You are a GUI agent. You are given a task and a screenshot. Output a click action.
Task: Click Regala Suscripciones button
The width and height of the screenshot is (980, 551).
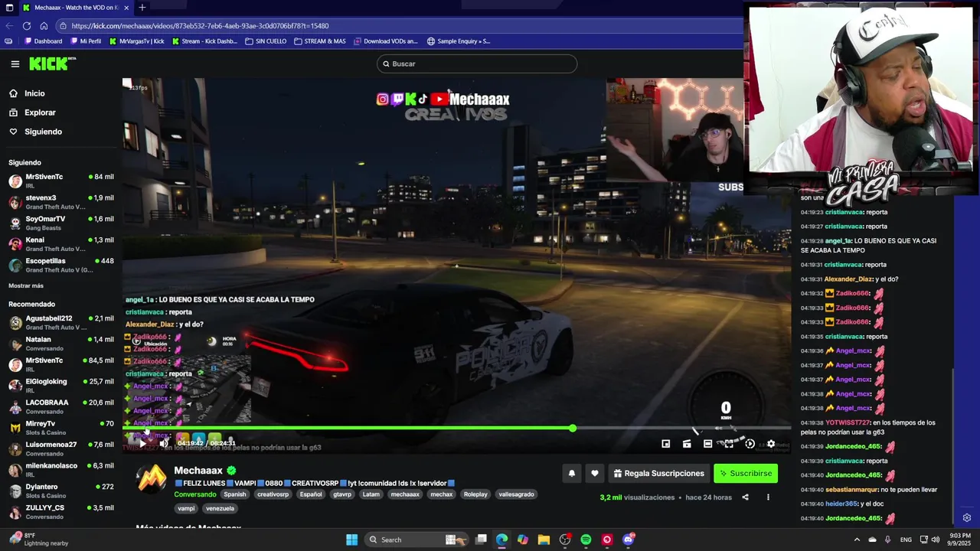coord(658,474)
